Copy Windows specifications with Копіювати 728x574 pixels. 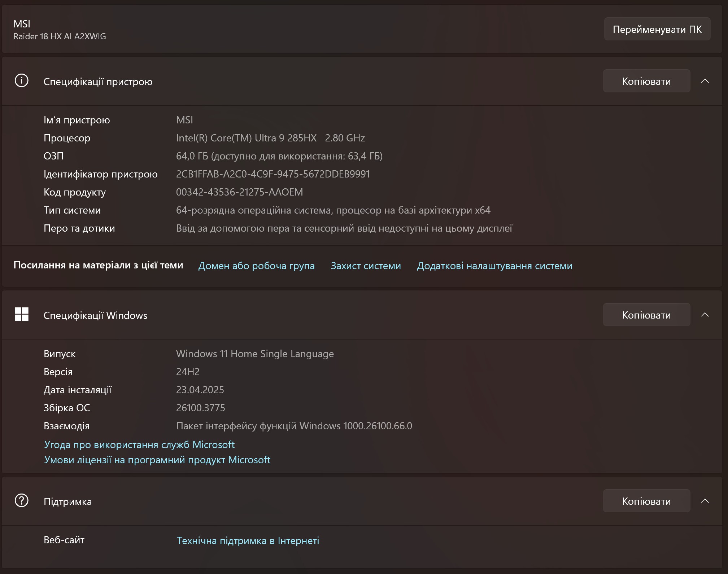pos(646,315)
